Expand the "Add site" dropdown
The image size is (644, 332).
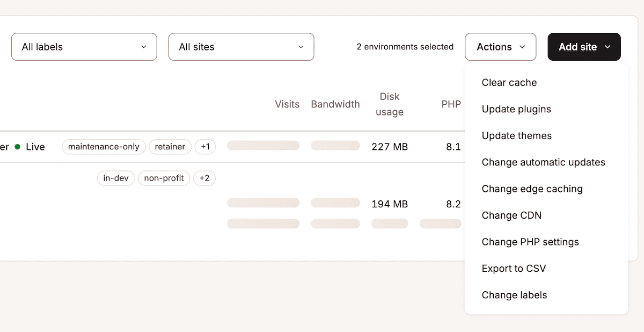(x=584, y=47)
